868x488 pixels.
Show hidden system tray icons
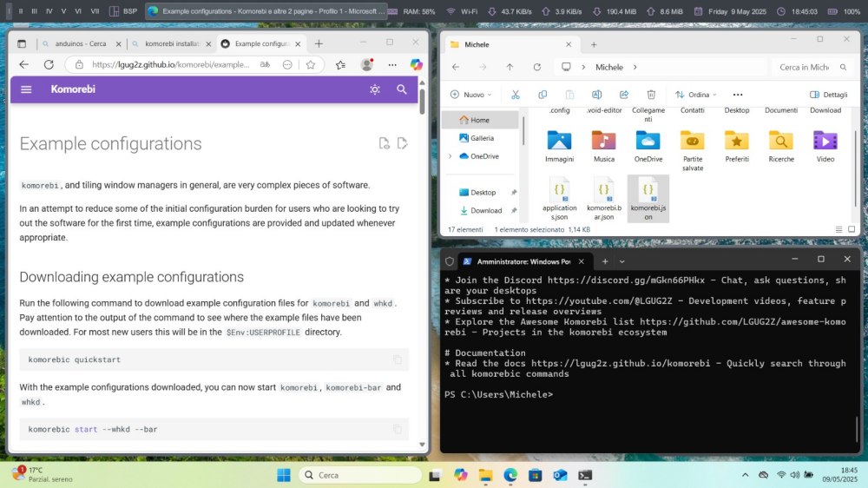[745, 475]
